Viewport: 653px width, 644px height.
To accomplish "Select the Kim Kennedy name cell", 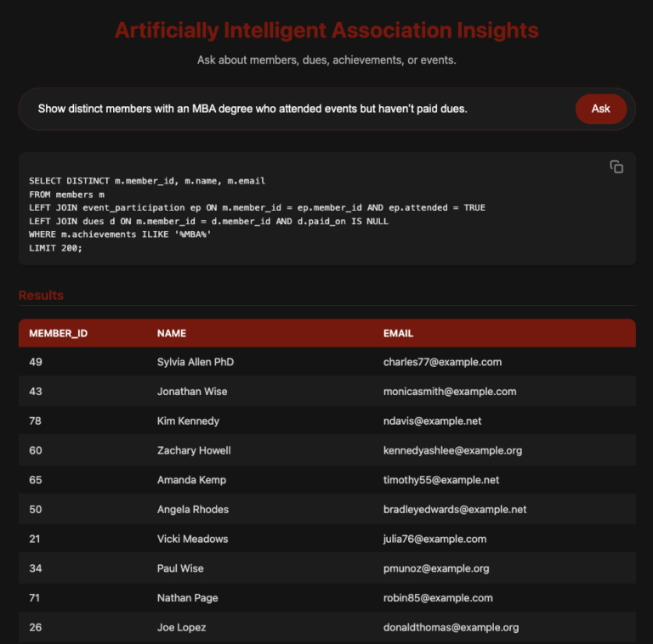I will tap(188, 421).
